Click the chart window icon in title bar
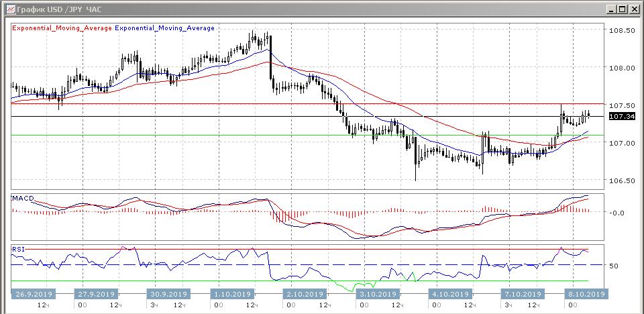Image resolution: width=644 pixels, height=314 pixels. (7, 9)
